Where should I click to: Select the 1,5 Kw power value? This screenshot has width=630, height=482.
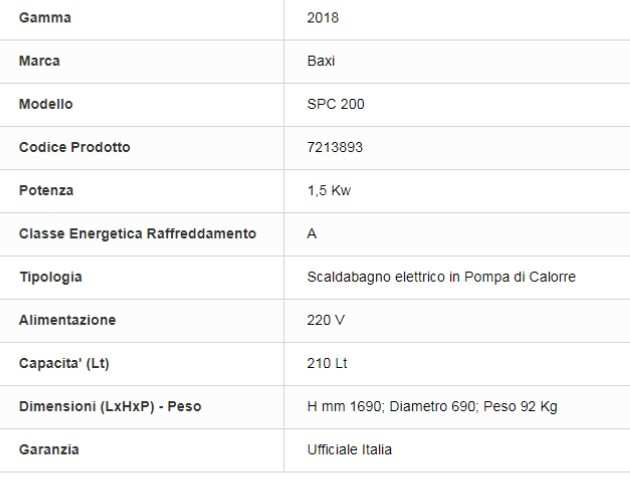[329, 190]
